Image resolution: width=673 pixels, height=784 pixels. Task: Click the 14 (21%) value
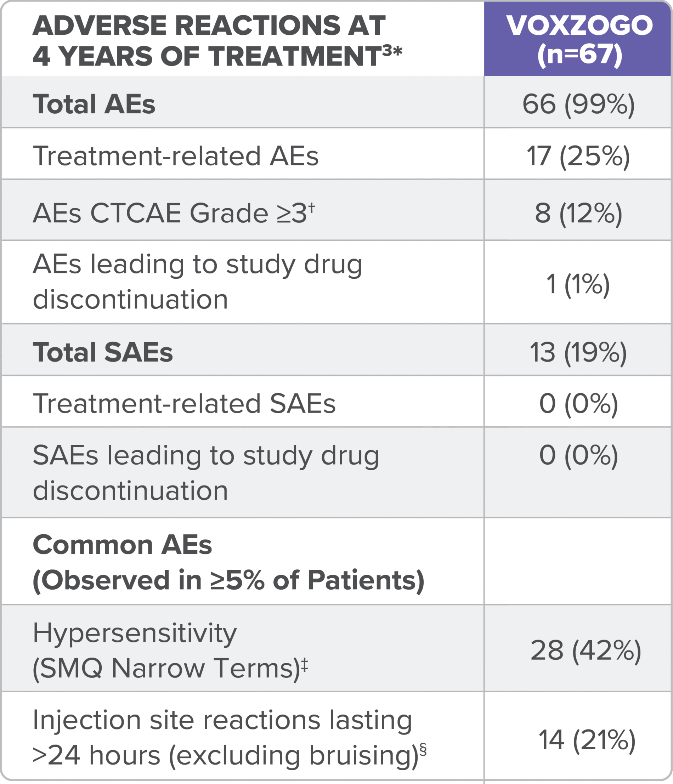tap(587, 740)
